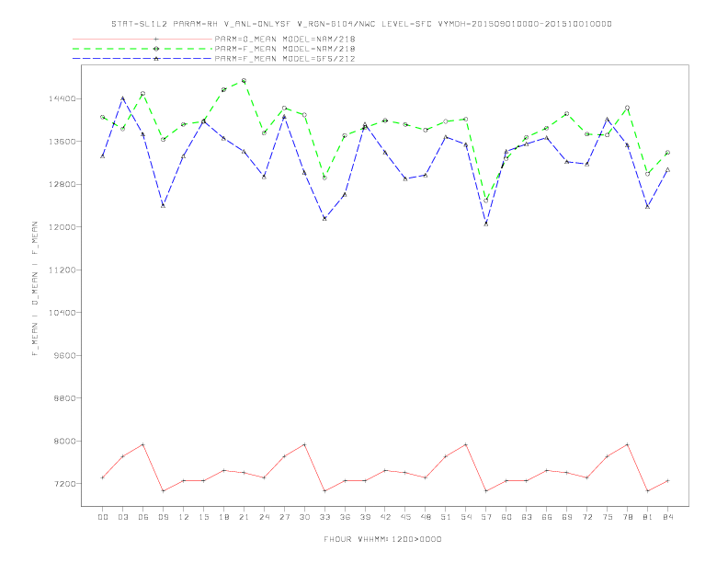This screenshot has width=728, height=563.
Task: Click x-axis forecast hour label 42
Action: (x=385, y=517)
